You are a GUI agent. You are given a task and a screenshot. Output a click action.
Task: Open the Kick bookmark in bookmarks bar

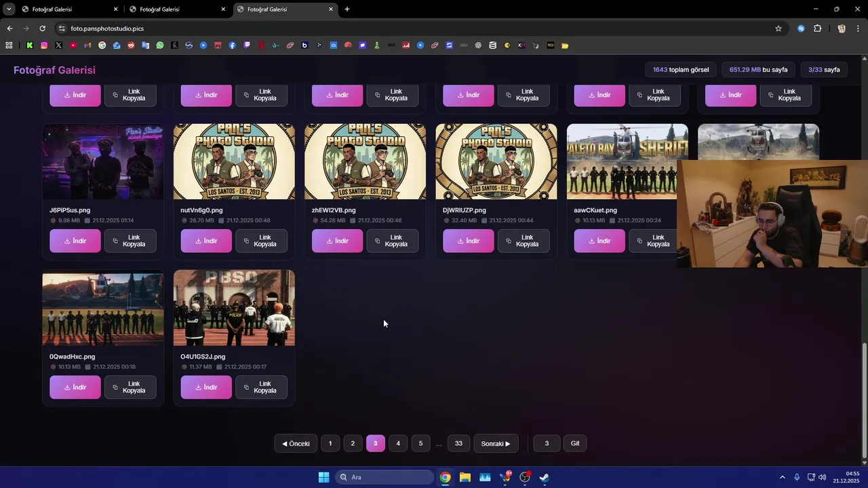30,45
